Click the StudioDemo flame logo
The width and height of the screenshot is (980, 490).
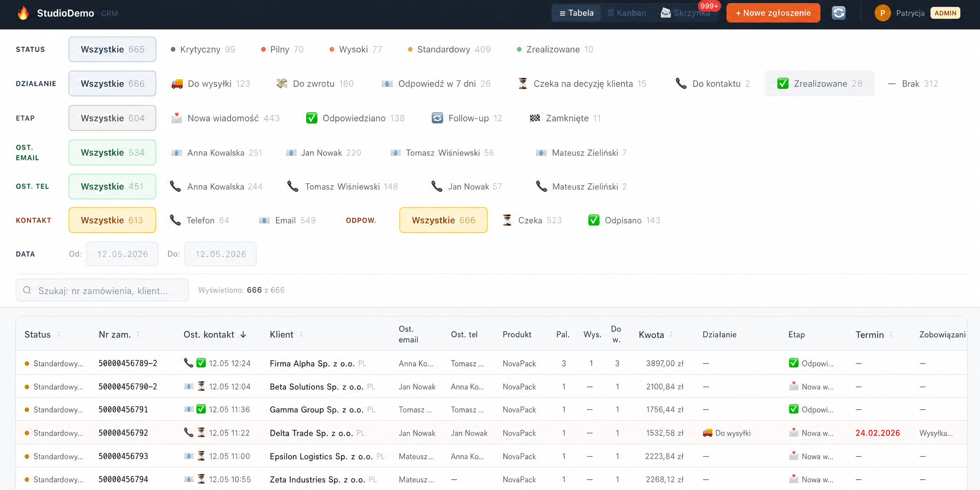tap(23, 13)
